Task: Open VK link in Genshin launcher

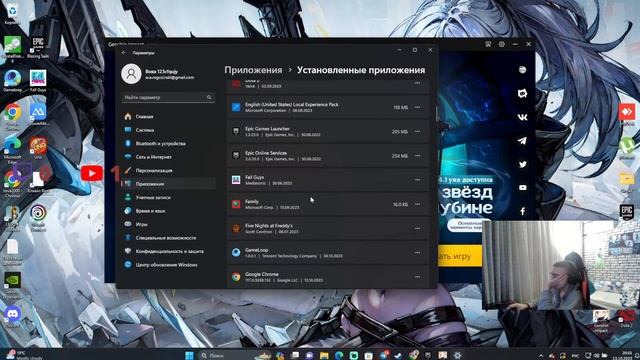Action: pos(522,117)
